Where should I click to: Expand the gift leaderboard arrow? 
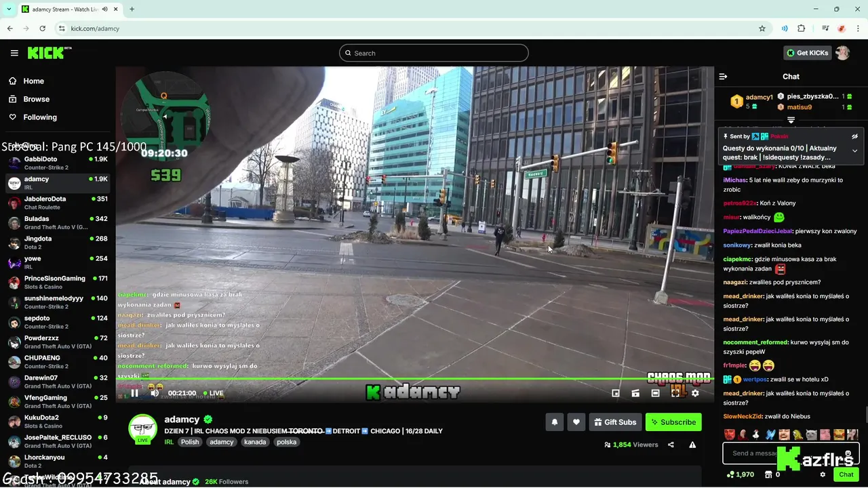click(x=791, y=120)
